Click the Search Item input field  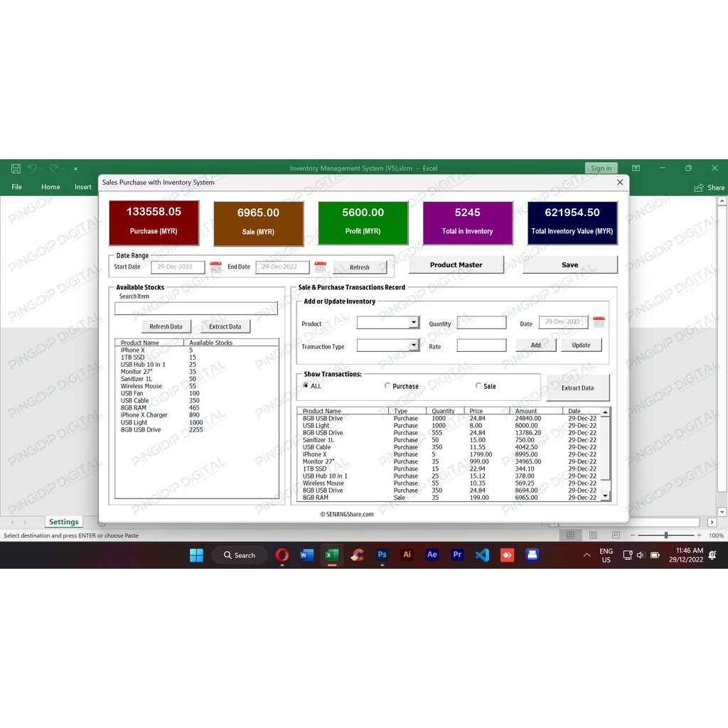196,307
